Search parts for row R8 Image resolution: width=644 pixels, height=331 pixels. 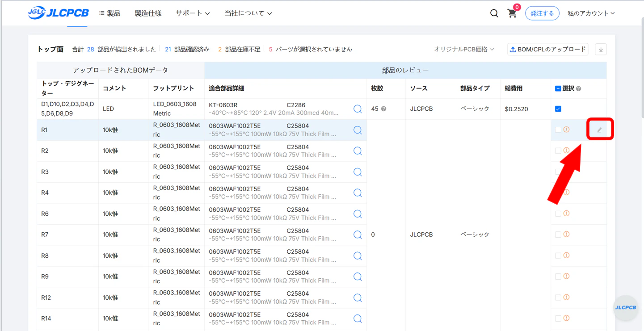[x=358, y=256]
